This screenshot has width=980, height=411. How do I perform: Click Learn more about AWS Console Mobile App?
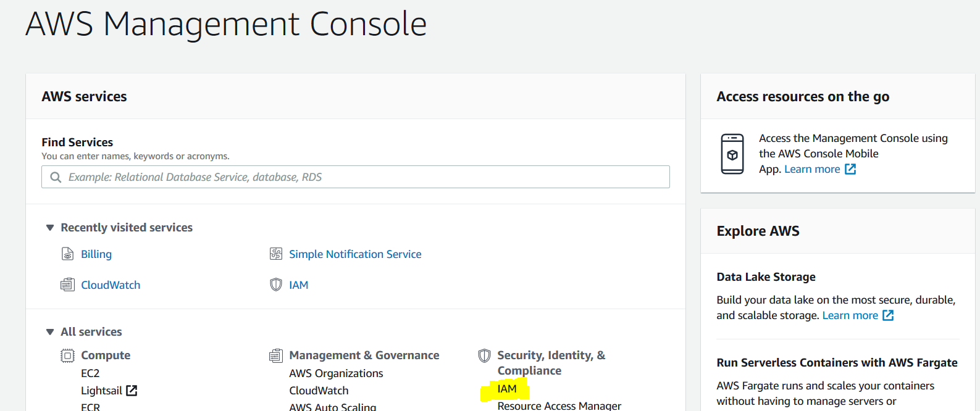[812, 169]
